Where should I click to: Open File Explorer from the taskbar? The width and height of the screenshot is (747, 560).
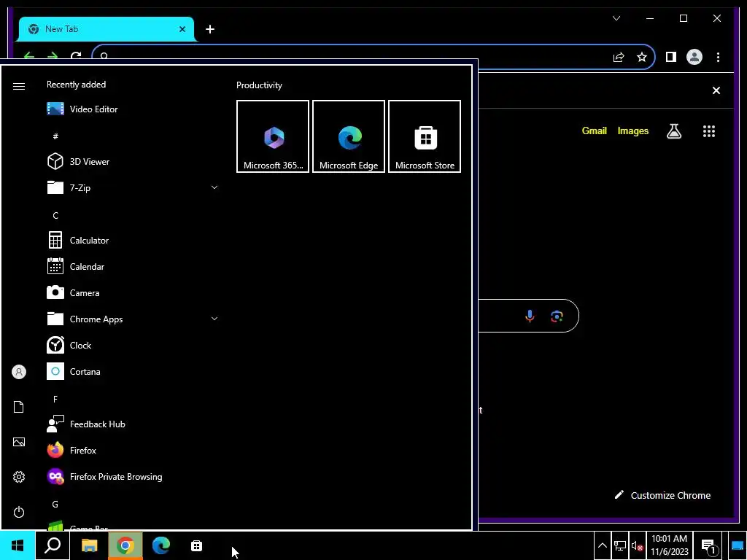point(89,545)
